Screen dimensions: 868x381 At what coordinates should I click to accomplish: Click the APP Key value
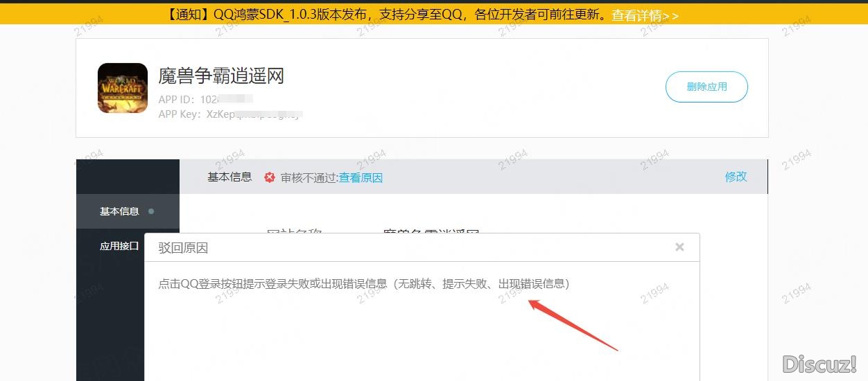tap(253, 114)
